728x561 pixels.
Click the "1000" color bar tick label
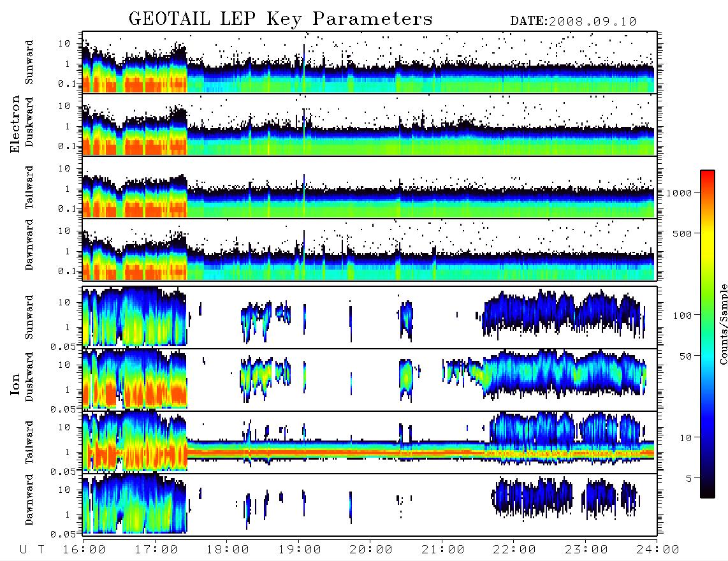click(x=680, y=193)
